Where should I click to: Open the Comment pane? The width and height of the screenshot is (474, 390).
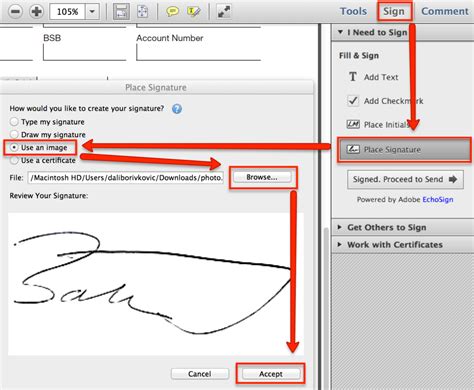point(445,11)
